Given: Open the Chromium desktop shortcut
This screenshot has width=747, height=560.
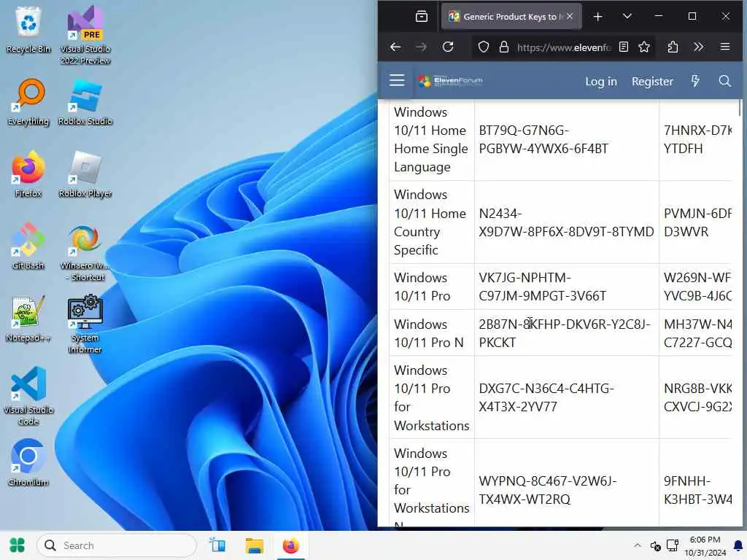Looking at the screenshot, I should [x=28, y=463].
